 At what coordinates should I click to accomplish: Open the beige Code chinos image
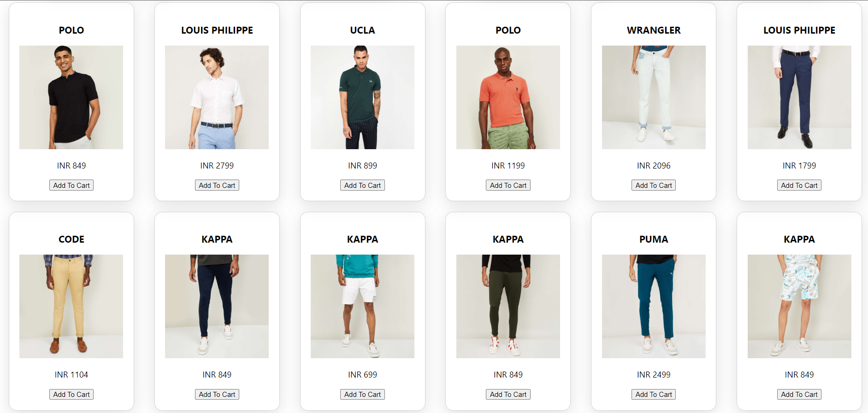pyautogui.click(x=71, y=306)
